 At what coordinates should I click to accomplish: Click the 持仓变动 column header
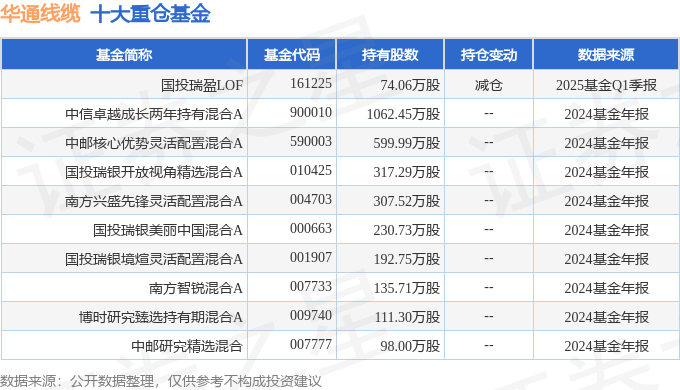tap(489, 55)
